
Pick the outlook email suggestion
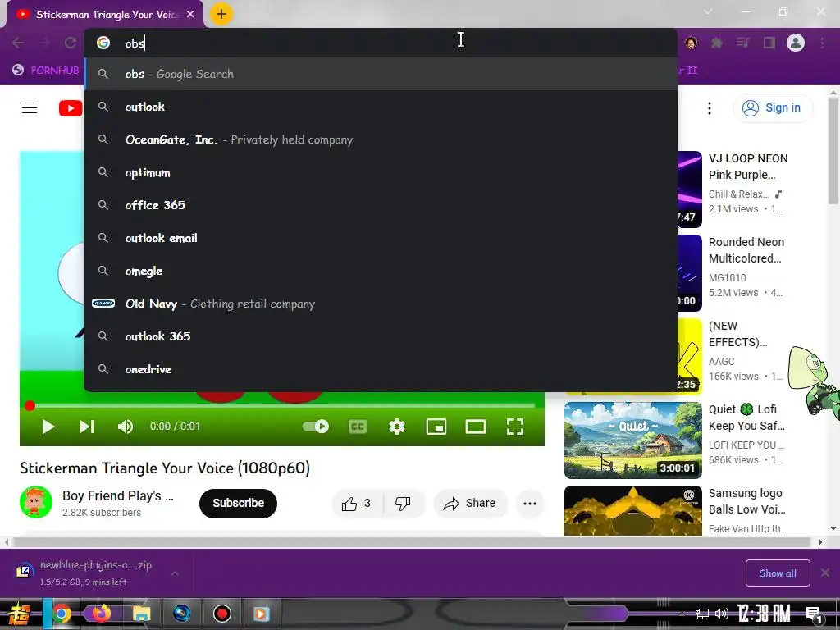point(381,238)
